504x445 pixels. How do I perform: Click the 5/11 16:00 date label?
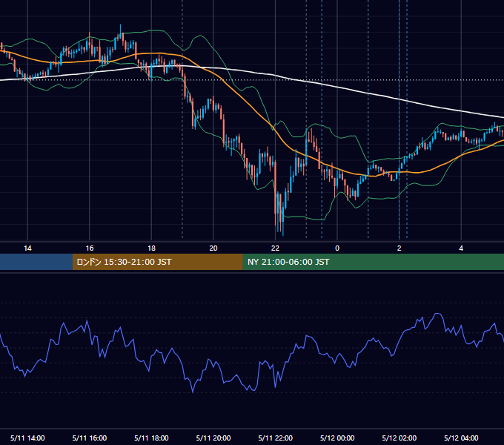click(x=90, y=438)
